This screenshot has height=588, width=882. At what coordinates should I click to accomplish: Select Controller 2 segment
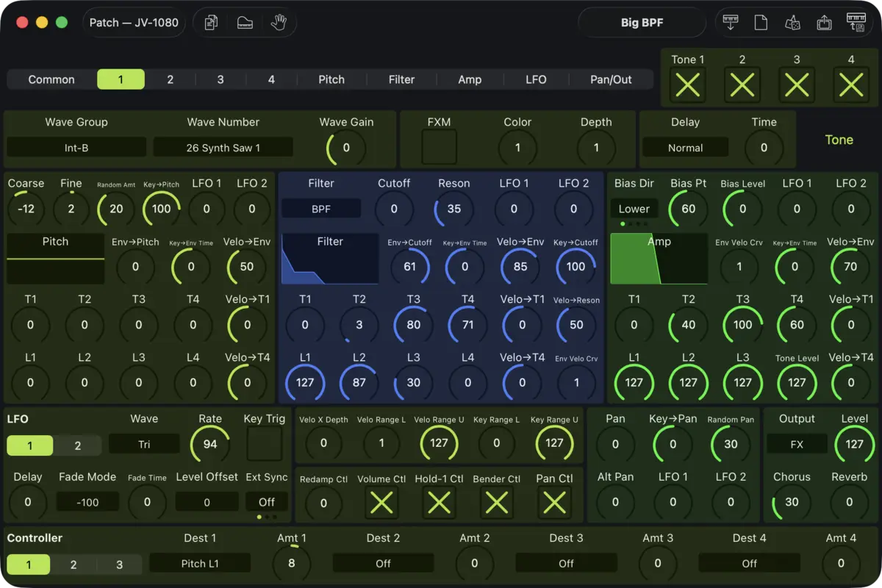[73, 564]
